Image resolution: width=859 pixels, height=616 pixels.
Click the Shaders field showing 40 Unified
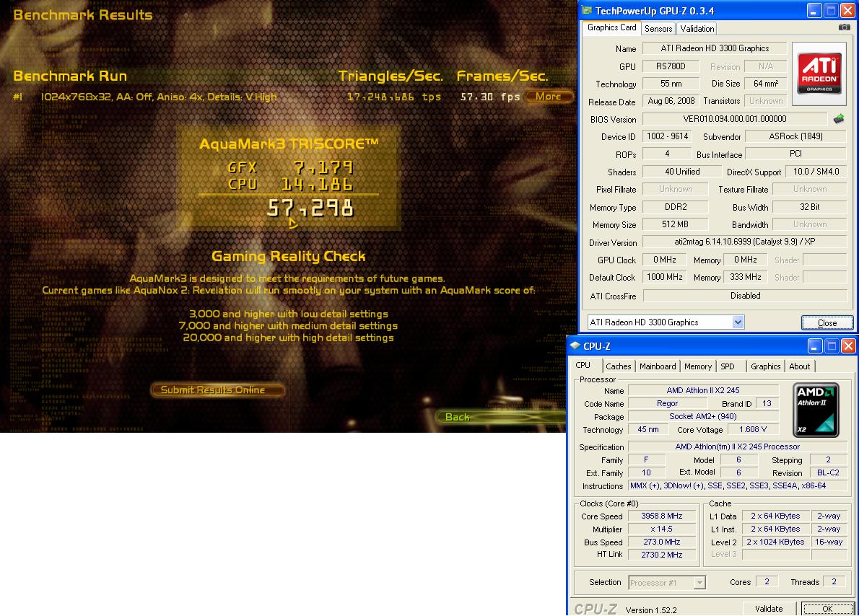[682, 172]
